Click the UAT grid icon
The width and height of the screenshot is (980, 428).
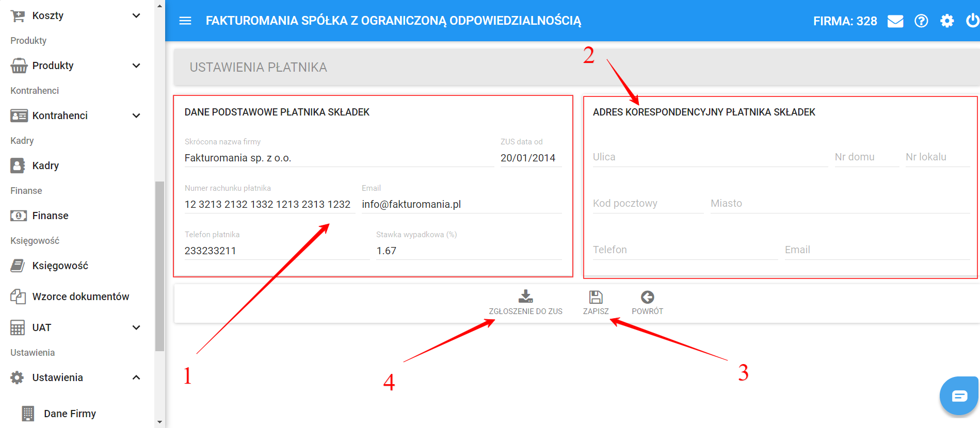click(18, 327)
